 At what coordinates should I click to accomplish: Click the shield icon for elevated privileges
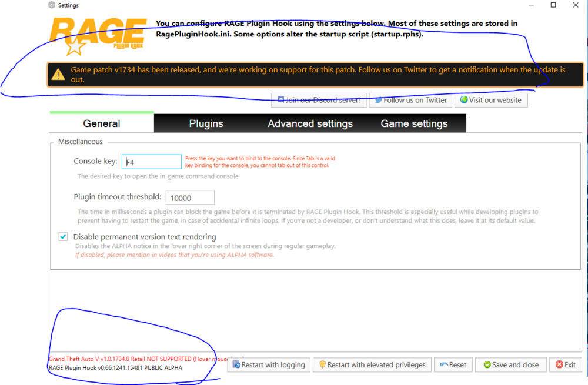(322, 364)
